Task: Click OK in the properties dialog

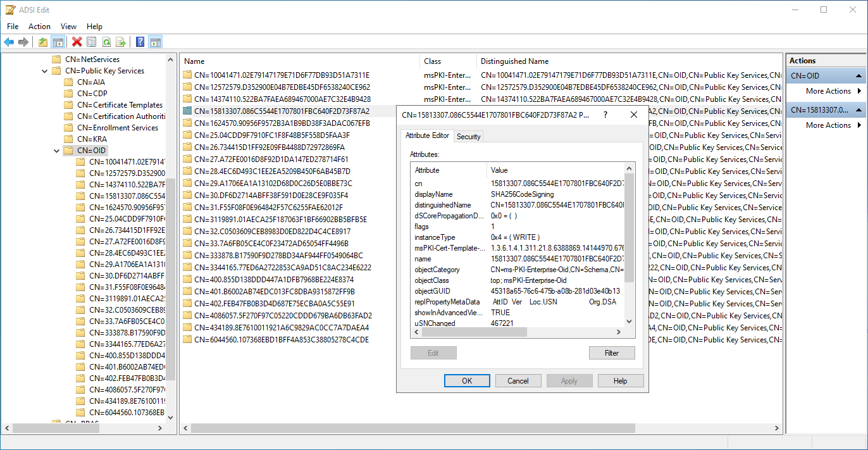Action: pyautogui.click(x=467, y=380)
